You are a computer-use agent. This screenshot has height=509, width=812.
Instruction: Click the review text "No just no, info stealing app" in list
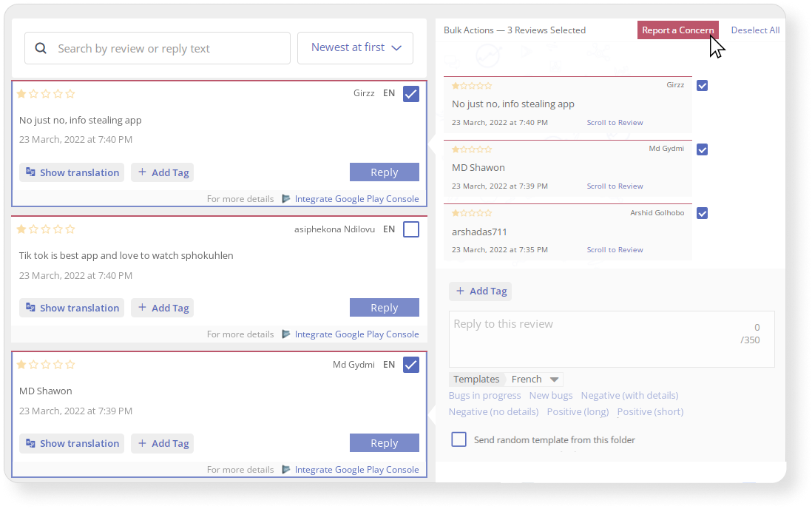(81, 121)
